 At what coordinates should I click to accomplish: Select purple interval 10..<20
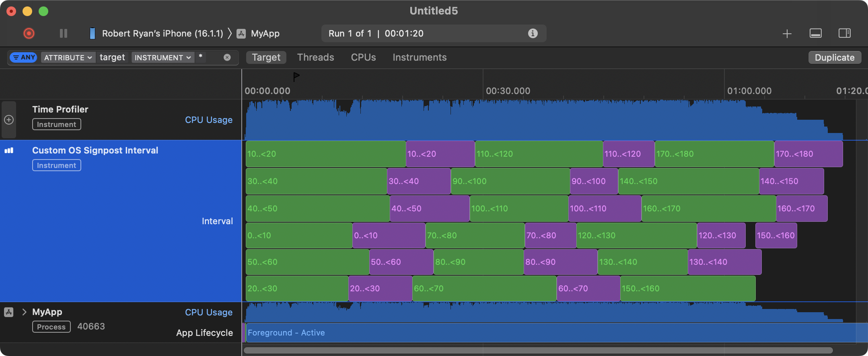[x=440, y=154]
